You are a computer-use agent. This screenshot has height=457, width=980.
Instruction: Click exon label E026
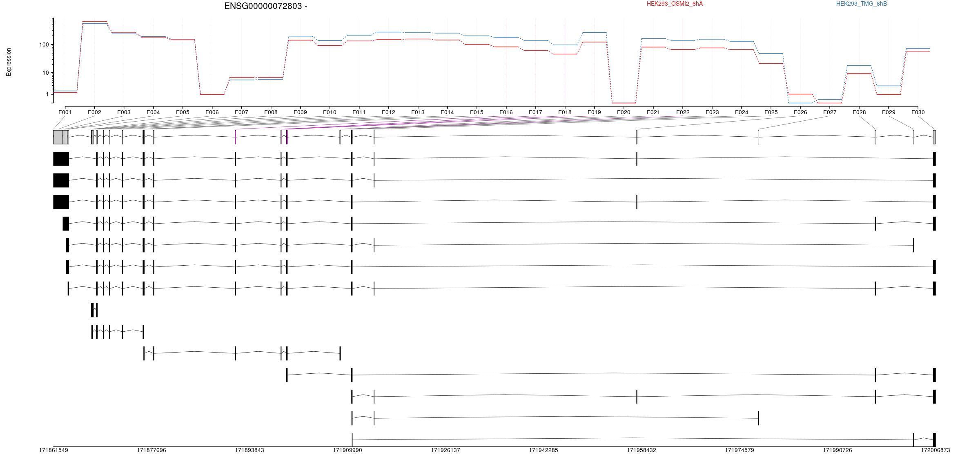tap(800, 112)
